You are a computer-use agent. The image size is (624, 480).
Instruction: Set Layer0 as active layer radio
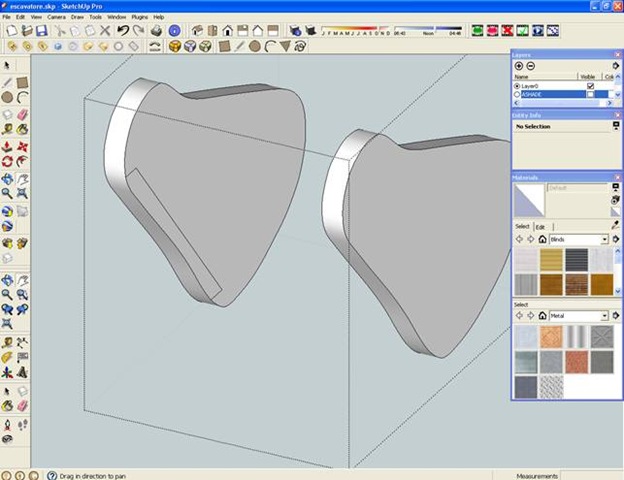click(x=516, y=86)
